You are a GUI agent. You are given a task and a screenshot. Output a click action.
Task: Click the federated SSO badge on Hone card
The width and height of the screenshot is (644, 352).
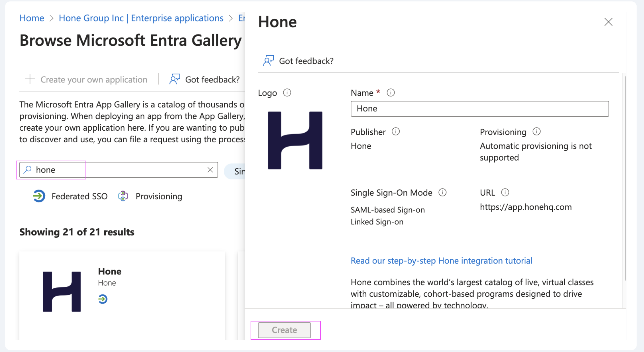coord(103,299)
